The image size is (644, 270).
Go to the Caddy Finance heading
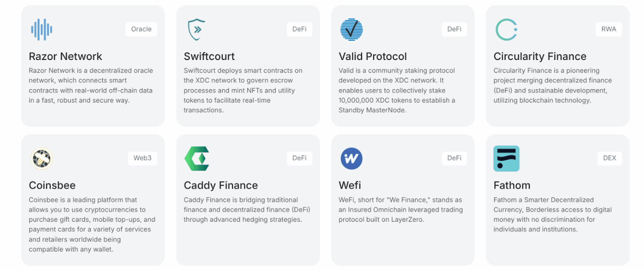tap(221, 185)
